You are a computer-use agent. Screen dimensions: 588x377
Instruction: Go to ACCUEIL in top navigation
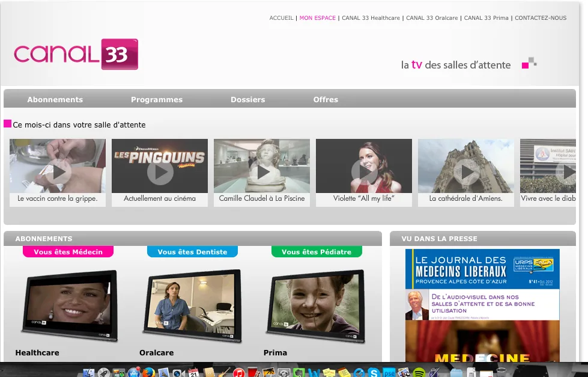click(281, 17)
